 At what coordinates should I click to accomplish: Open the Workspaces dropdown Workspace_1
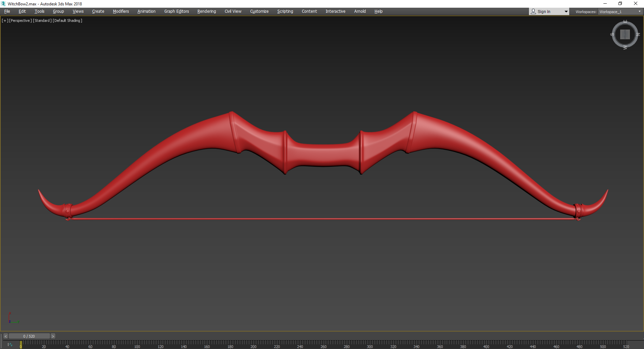pyautogui.click(x=620, y=12)
